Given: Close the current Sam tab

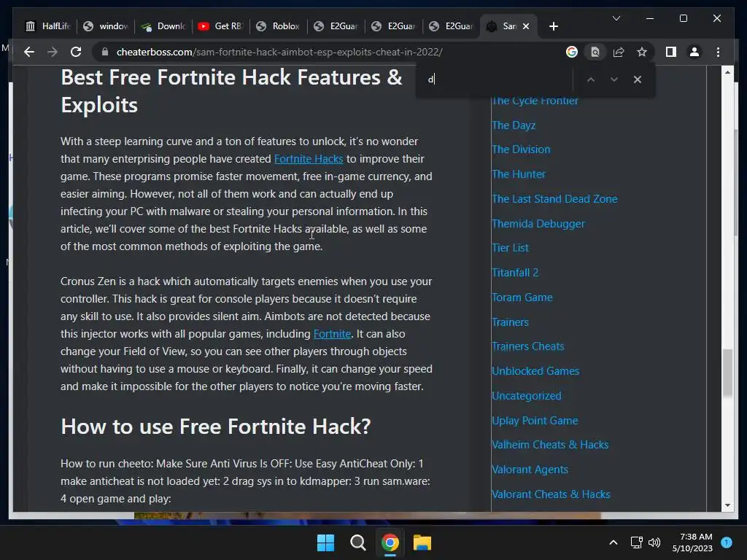Looking at the screenshot, I should pyautogui.click(x=526, y=26).
